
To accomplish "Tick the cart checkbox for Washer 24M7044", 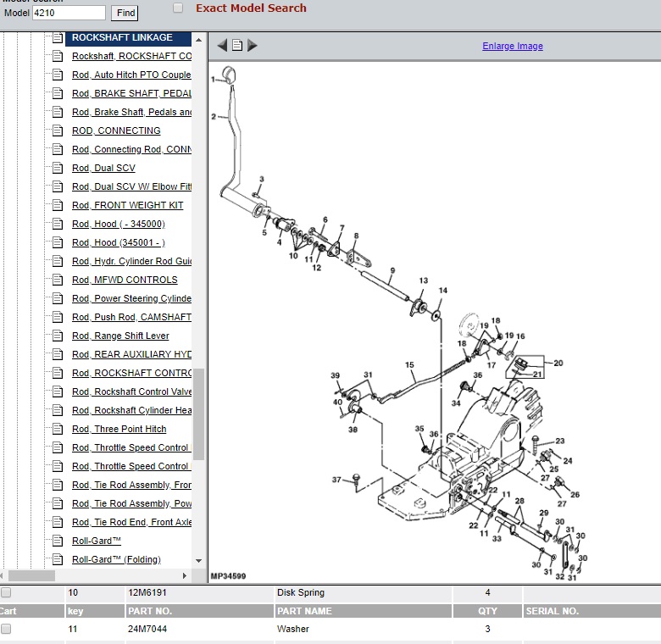I will tap(6, 629).
